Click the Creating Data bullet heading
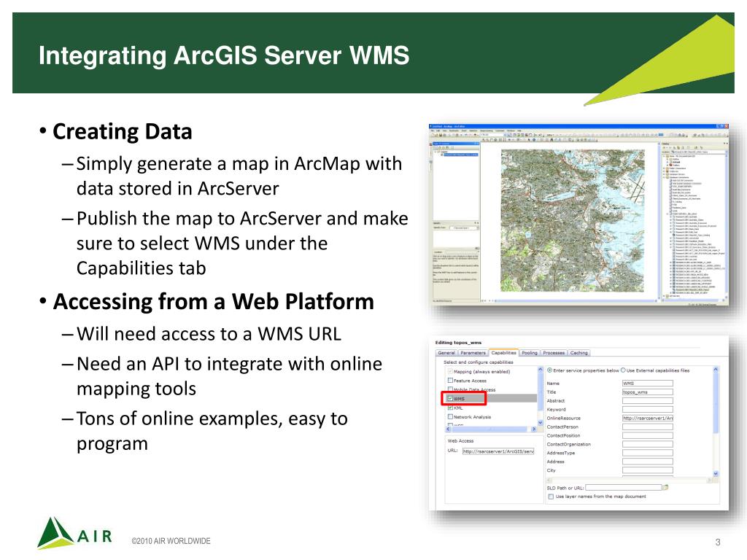 pos(123,131)
